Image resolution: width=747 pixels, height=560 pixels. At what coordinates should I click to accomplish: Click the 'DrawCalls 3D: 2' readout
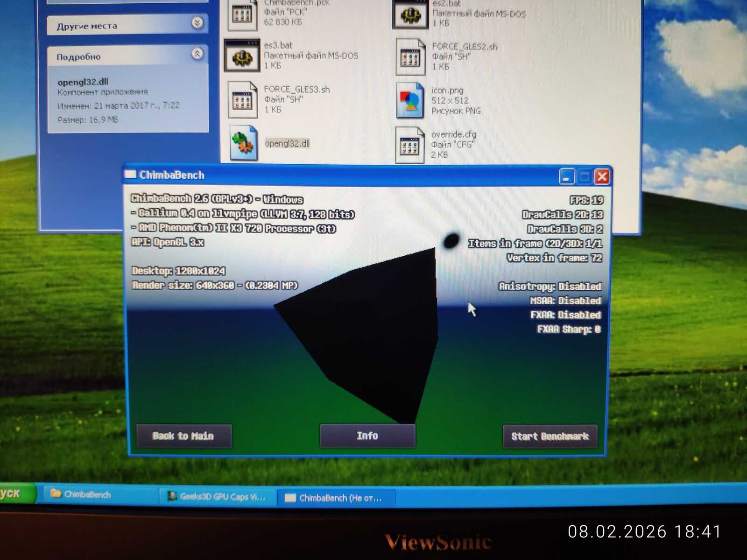(x=565, y=229)
